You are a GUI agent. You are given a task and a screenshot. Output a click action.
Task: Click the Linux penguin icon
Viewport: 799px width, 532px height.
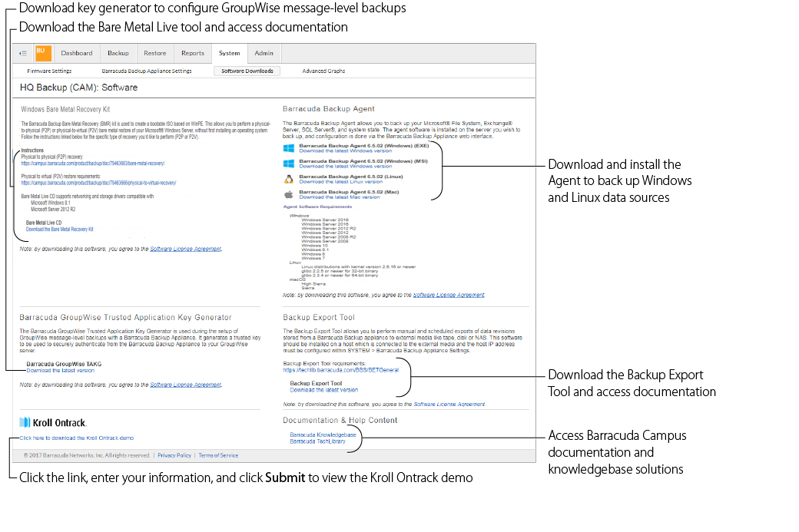tap(288, 179)
